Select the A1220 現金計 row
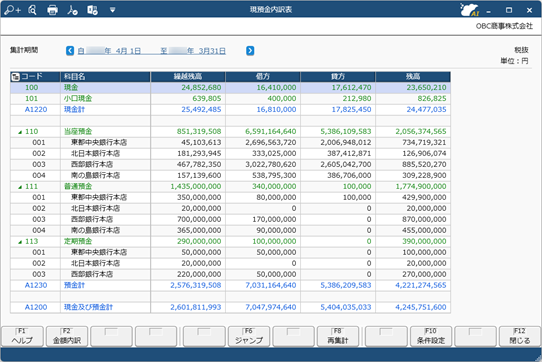The width and height of the screenshot is (542, 362). 230,110
